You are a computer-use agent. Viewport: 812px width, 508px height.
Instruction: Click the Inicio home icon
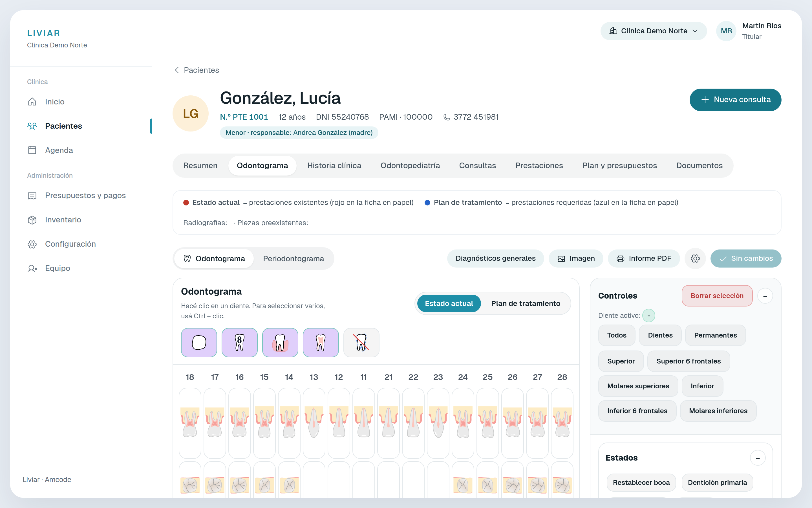pyautogui.click(x=32, y=102)
